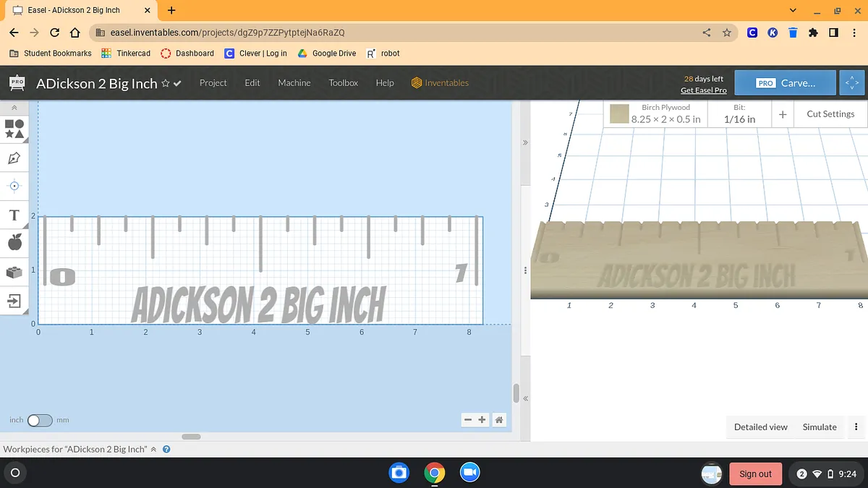Screen dimensions: 868x488
Task: Open the jog controls arrows button
Action: tap(852, 82)
